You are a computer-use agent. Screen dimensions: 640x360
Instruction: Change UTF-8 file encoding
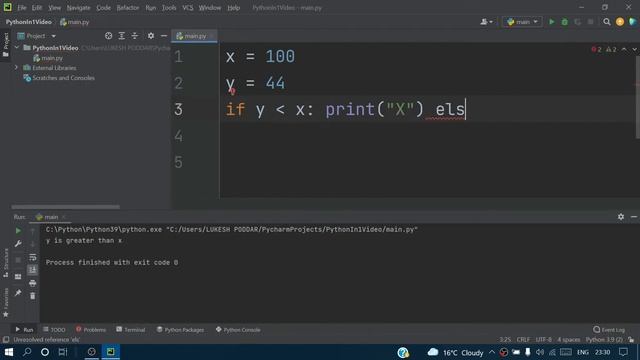point(543,340)
